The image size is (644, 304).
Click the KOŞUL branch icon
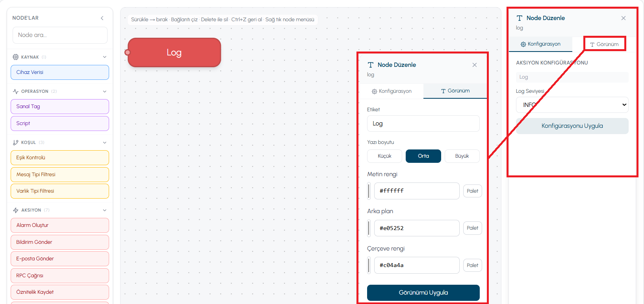pos(16,142)
